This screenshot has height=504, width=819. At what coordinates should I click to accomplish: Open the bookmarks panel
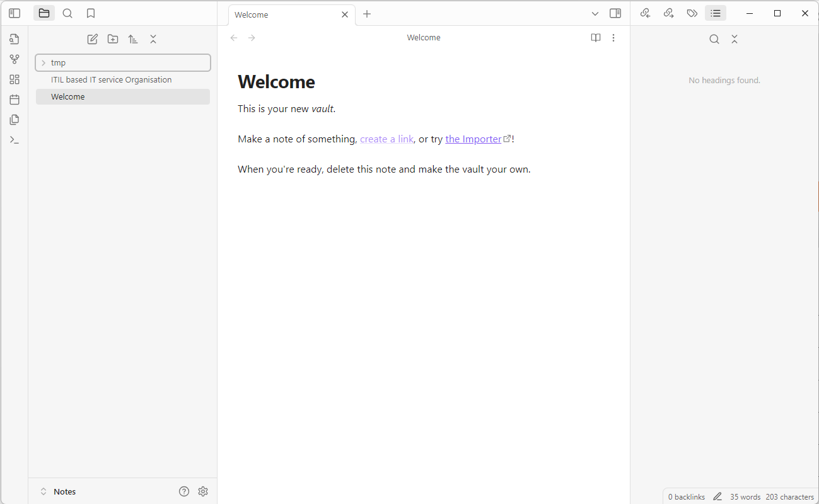coord(91,13)
